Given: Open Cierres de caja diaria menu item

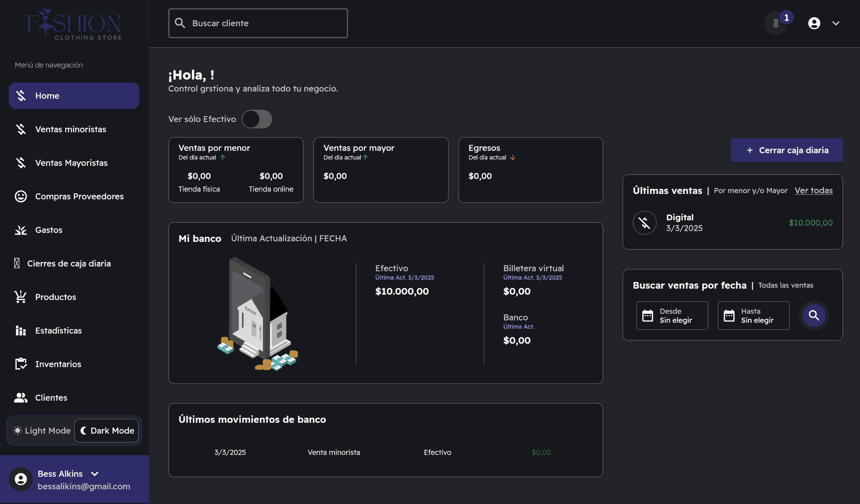Looking at the screenshot, I should (x=69, y=264).
